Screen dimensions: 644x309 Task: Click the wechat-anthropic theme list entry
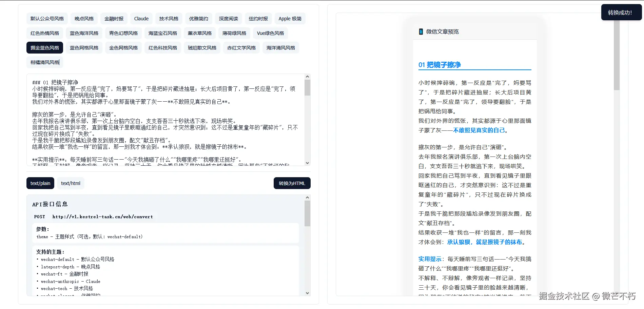(x=70, y=281)
